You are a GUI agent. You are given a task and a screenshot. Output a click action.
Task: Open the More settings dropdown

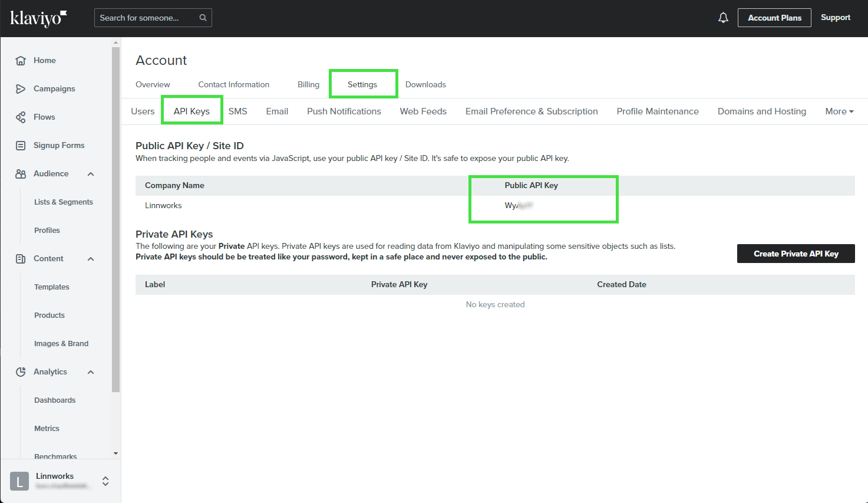(x=839, y=111)
